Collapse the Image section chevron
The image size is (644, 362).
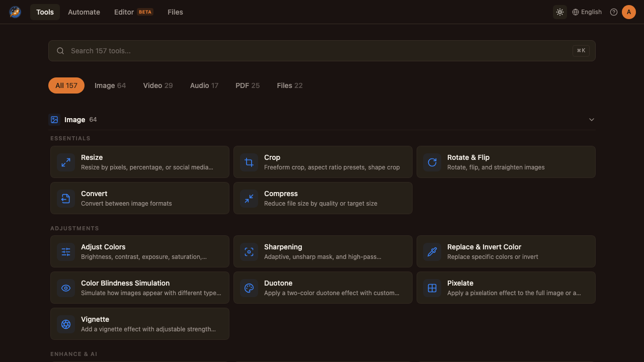pos(592,120)
